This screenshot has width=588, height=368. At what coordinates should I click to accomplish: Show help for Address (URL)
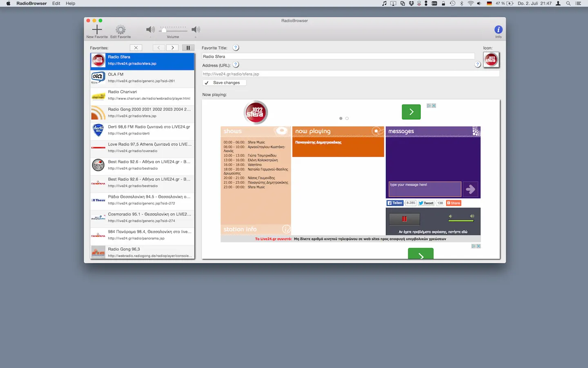point(236,65)
